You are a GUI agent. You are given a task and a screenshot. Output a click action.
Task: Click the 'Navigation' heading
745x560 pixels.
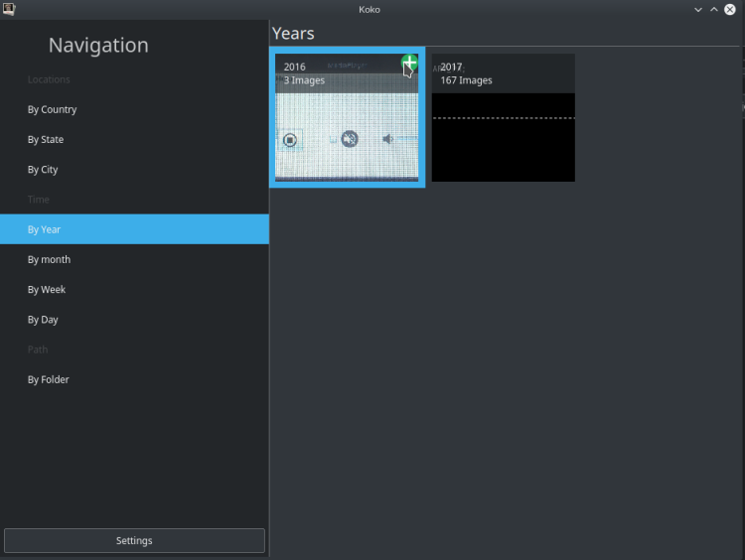pos(98,45)
